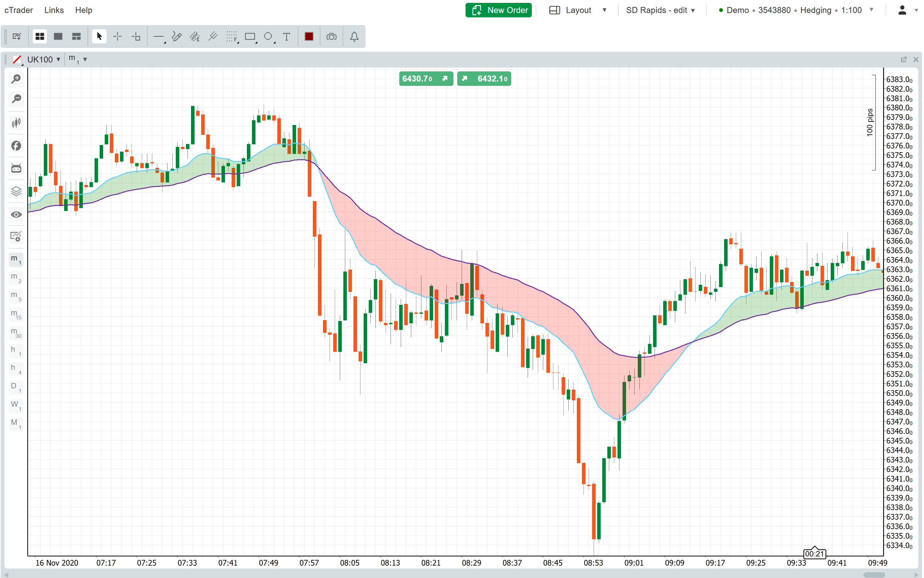Select the m15 timeframe
Image resolution: width=924 pixels, height=578 pixels.
(16, 315)
